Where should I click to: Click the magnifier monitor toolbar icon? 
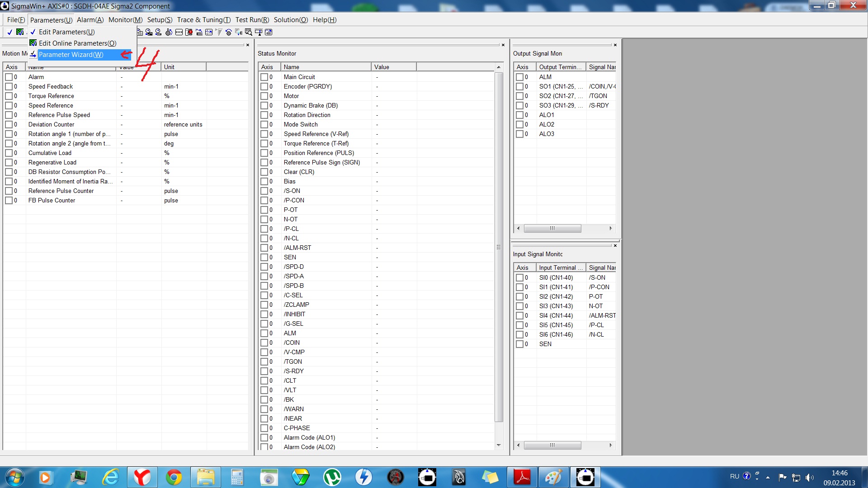pyautogui.click(x=249, y=32)
